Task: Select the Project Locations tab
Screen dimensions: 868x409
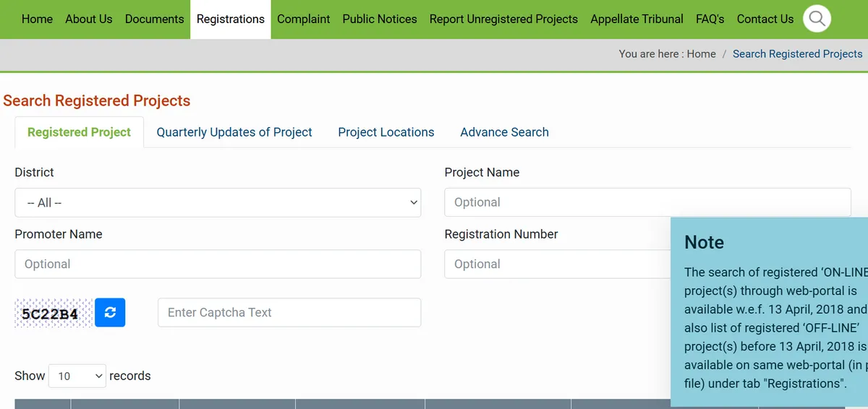Action: pos(386,132)
